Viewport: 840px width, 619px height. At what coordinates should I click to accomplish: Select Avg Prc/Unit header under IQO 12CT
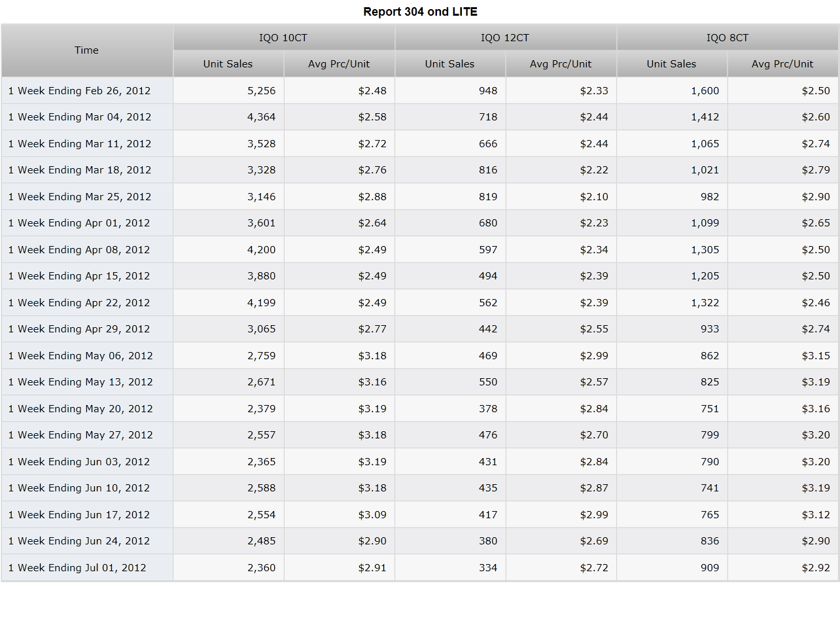561,64
